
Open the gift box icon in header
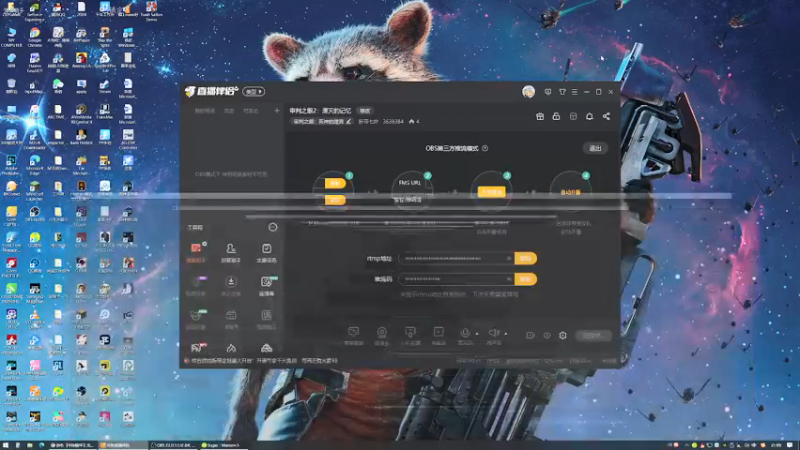click(x=540, y=116)
